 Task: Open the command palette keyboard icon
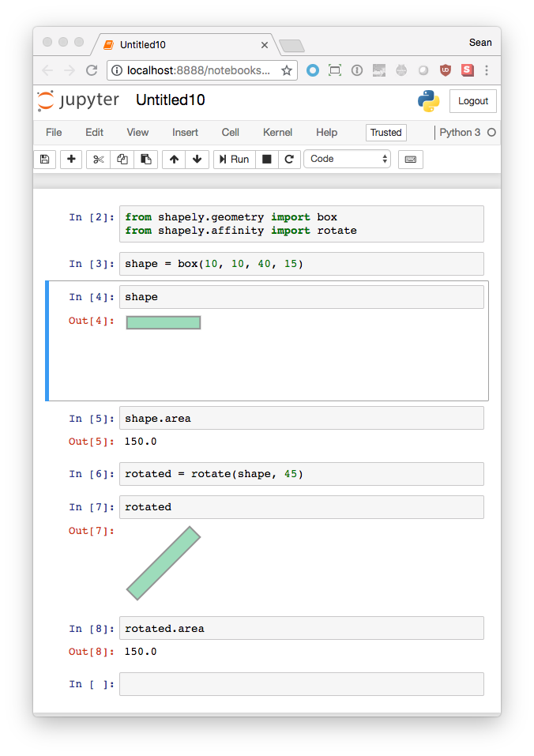tap(410, 159)
